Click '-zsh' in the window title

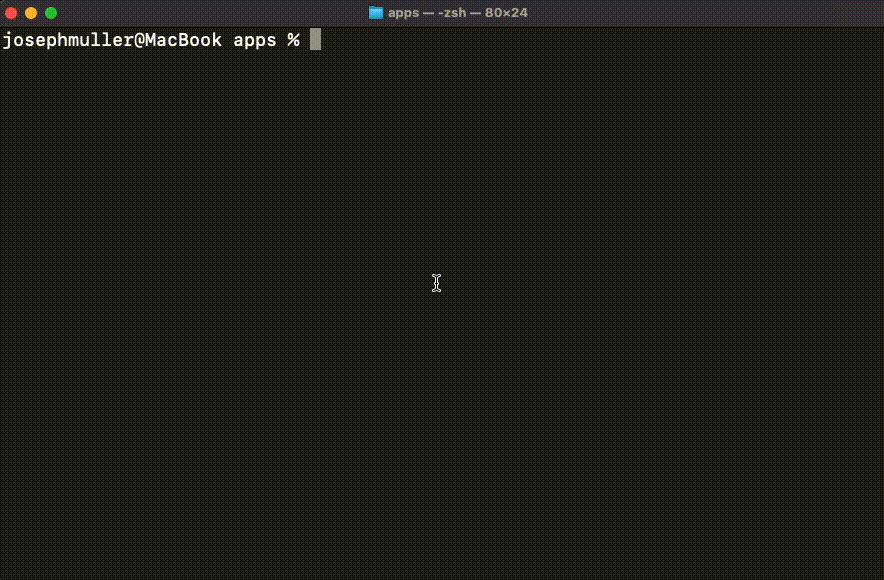[x=452, y=13]
